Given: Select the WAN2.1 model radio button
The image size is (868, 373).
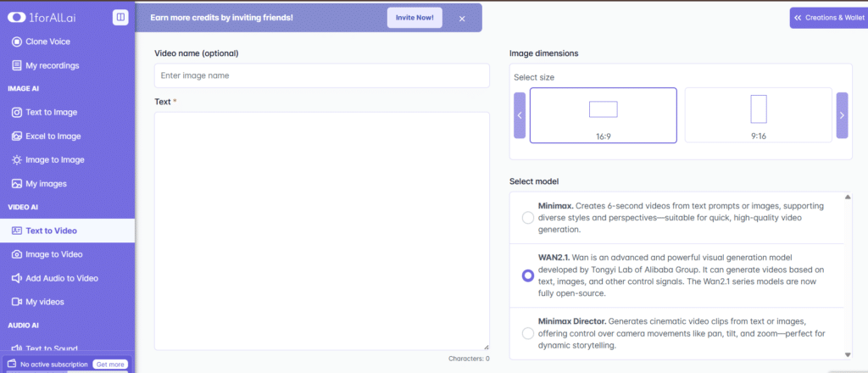Looking at the screenshot, I should click(x=528, y=276).
